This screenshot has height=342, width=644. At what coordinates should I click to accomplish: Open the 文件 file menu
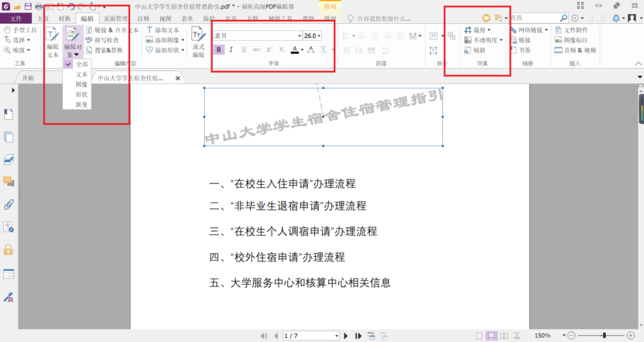(16, 19)
